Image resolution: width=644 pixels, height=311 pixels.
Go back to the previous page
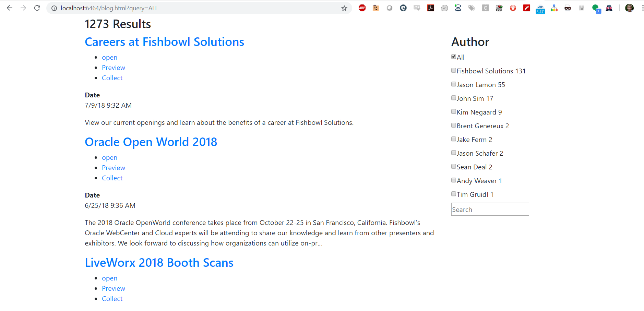click(x=10, y=8)
